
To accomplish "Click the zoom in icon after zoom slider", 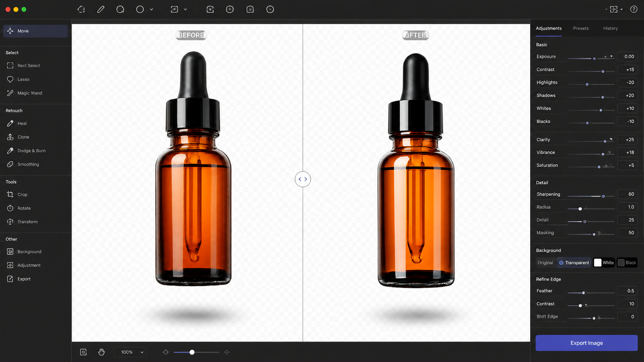I will 227,352.
